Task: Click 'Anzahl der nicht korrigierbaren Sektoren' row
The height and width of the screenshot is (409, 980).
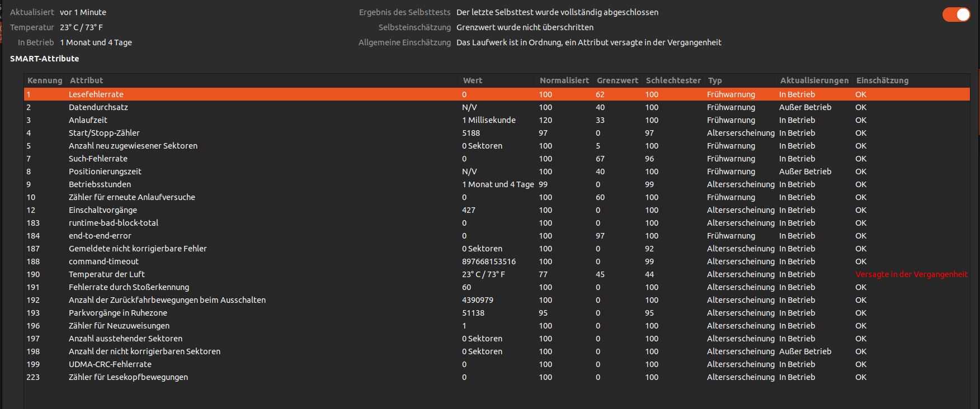Action: pos(497,351)
